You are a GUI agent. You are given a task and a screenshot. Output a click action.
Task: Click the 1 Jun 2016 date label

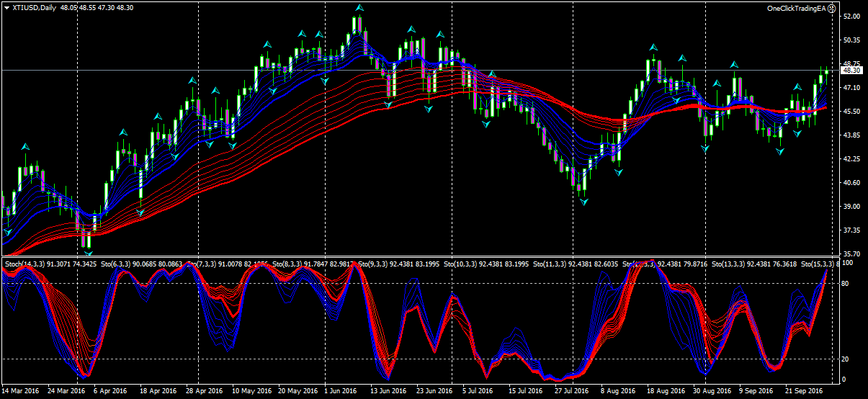coord(341,391)
